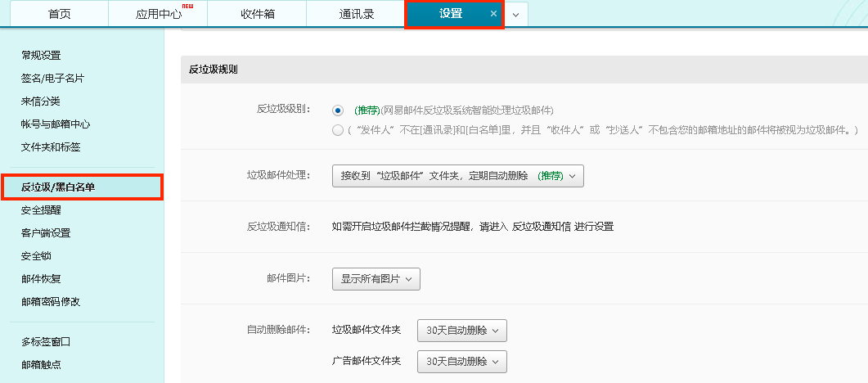Expand the tab list chevron dropdown
This screenshot has height=383, width=868.
pos(515,15)
